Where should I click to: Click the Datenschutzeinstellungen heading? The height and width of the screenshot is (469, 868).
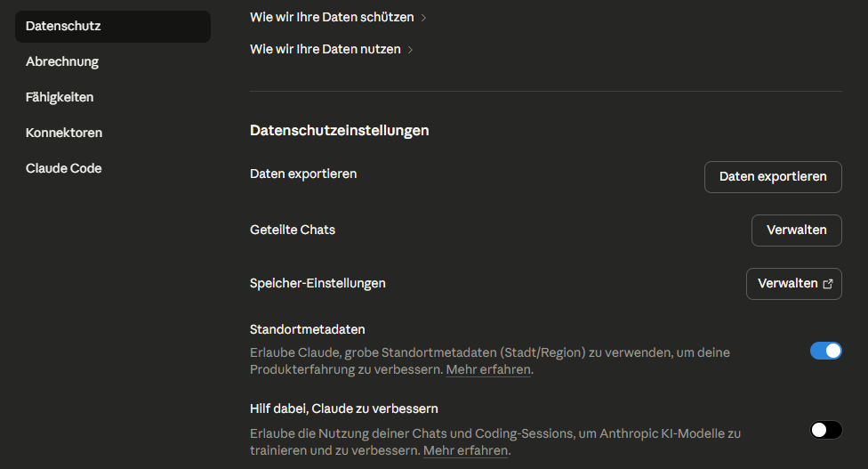tap(340, 130)
